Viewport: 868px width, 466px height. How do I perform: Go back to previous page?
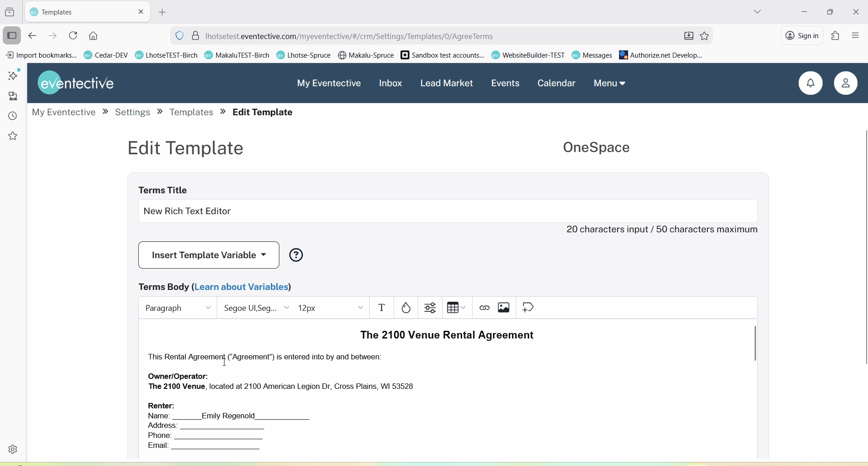[x=32, y=36]
